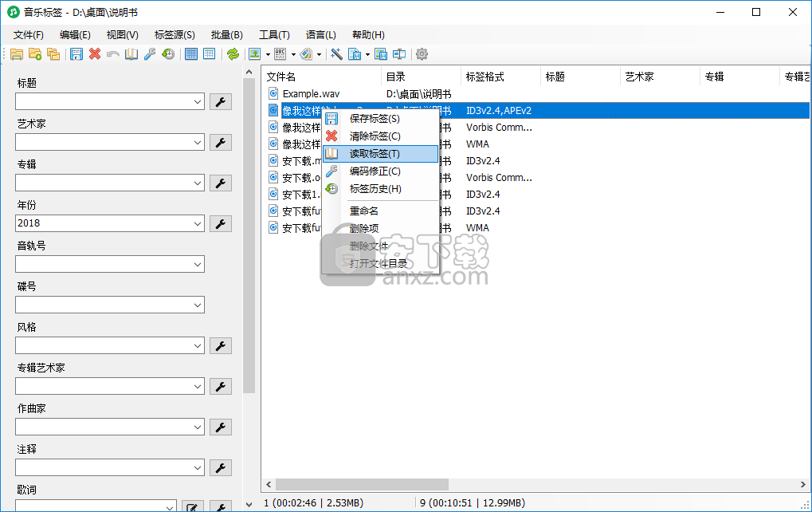Expand the 专辑 combo box dropdown
Image resolution: width=812 pixels, height=512 pixels.
(x=198, y=183)
